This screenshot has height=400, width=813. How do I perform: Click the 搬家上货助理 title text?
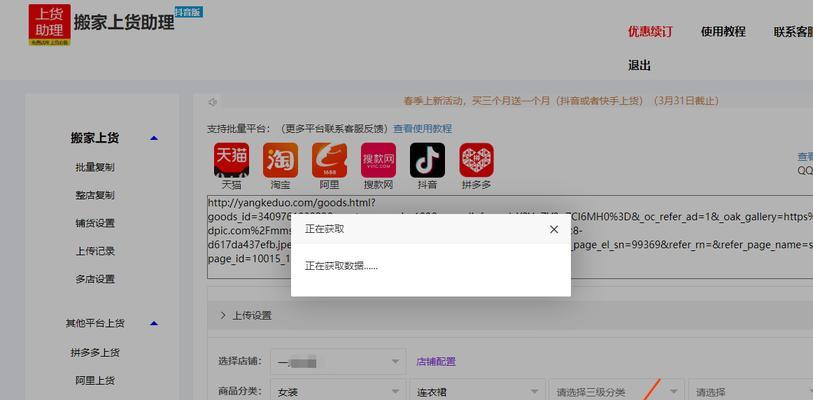click(x=124, y=22)
